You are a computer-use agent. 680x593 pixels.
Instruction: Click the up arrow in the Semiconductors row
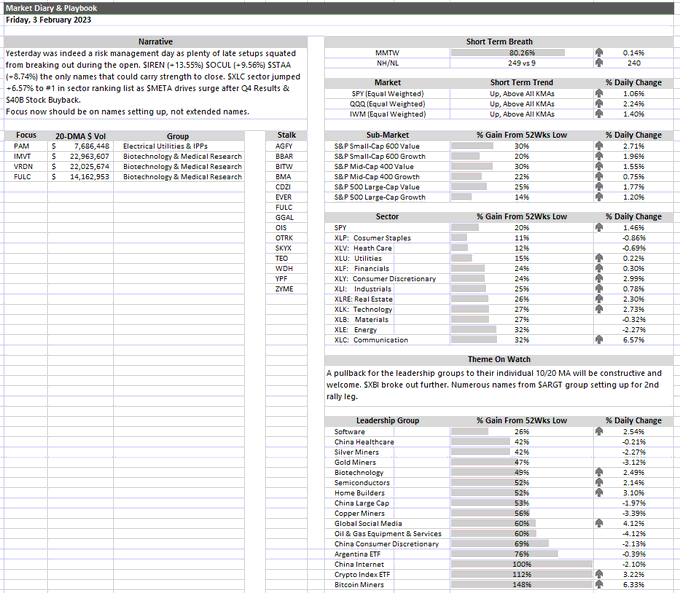(x=599, y=482)
